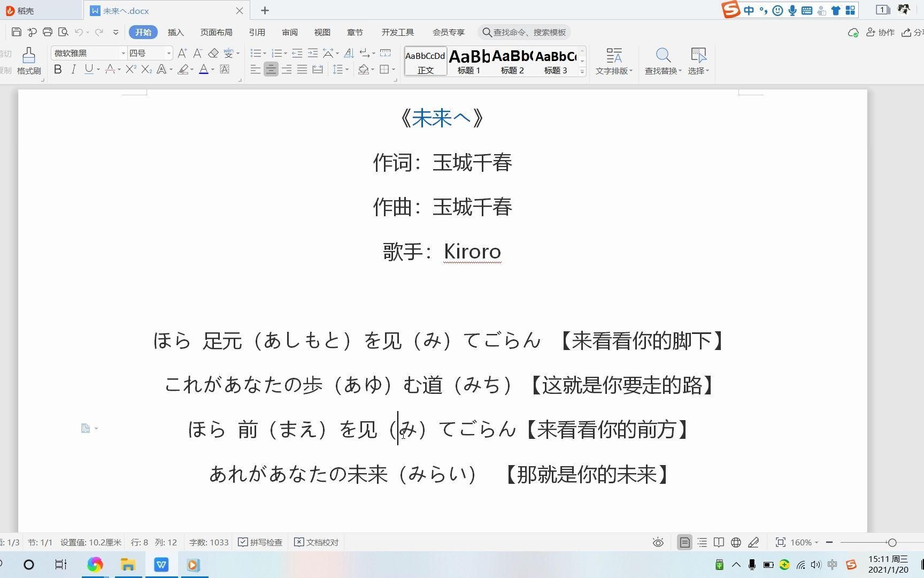This screenshot has width=924, height=578.
Task: Switch to outline view icon
Action: coord(702,543)
